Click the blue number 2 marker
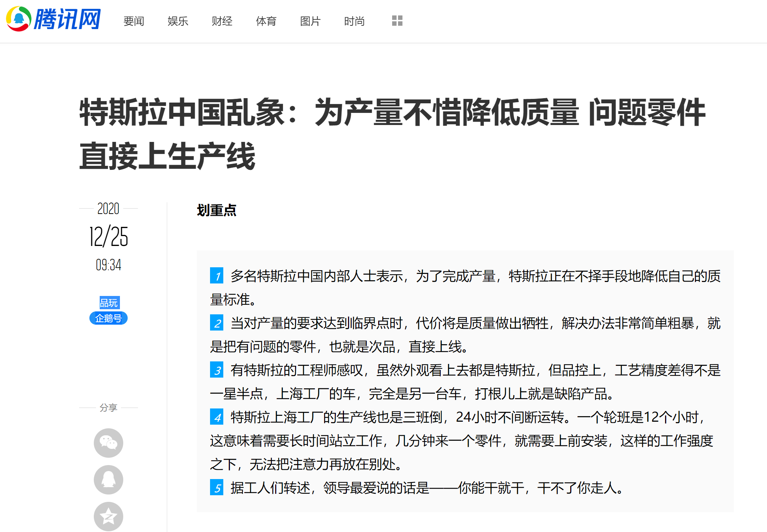 217,322
